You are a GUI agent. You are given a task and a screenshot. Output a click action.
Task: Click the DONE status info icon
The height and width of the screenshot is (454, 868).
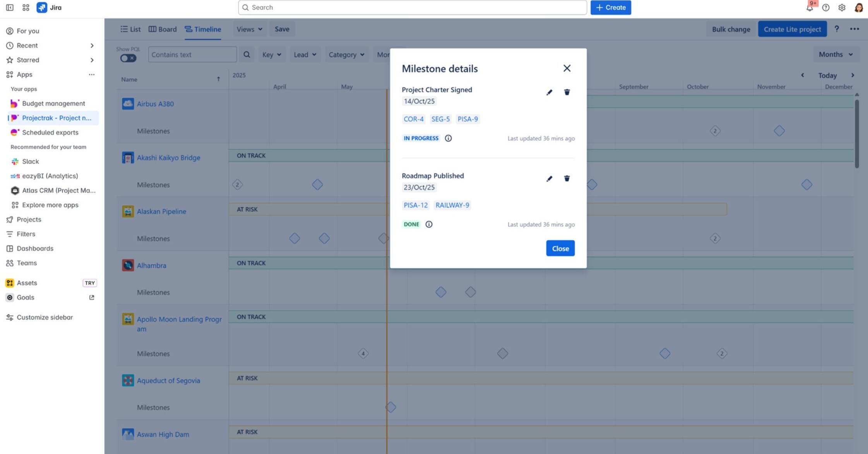coord(429,224)
